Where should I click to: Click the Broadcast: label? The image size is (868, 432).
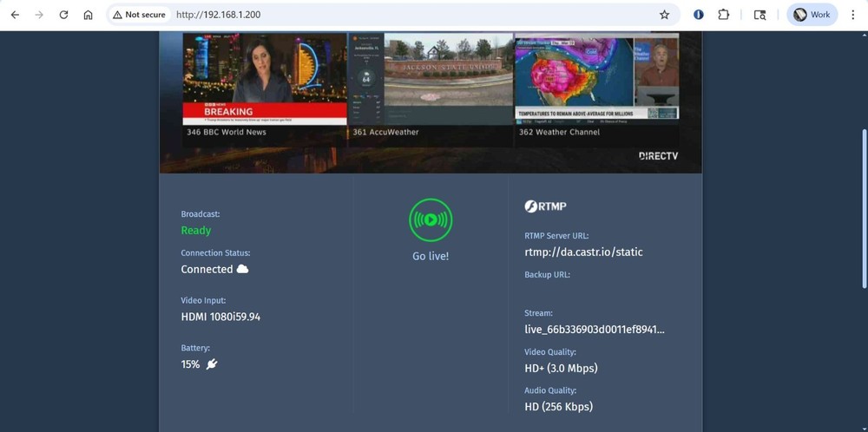pyautogui.click(x=201, y=214)
